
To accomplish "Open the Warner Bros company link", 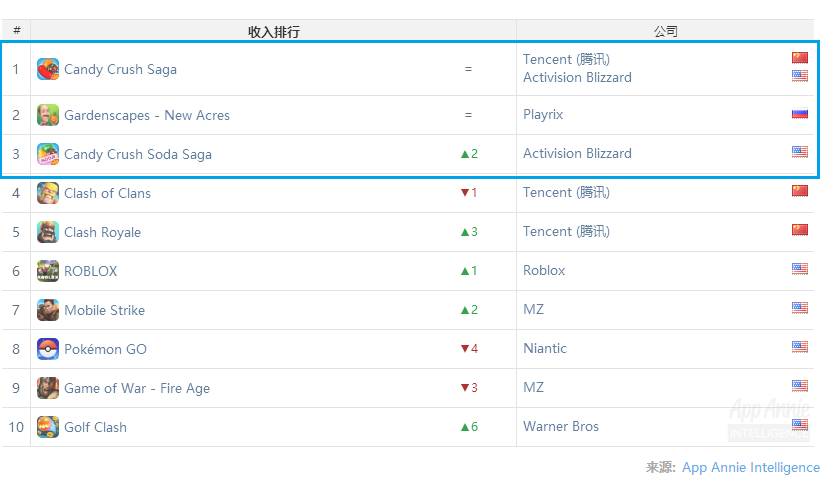I will tap(561, 427).
